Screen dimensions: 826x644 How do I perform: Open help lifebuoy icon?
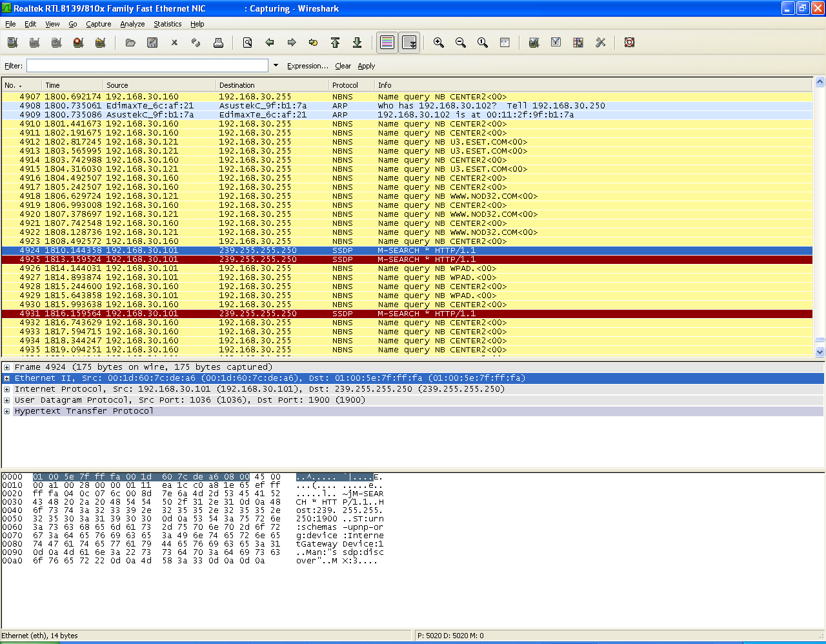629,43
